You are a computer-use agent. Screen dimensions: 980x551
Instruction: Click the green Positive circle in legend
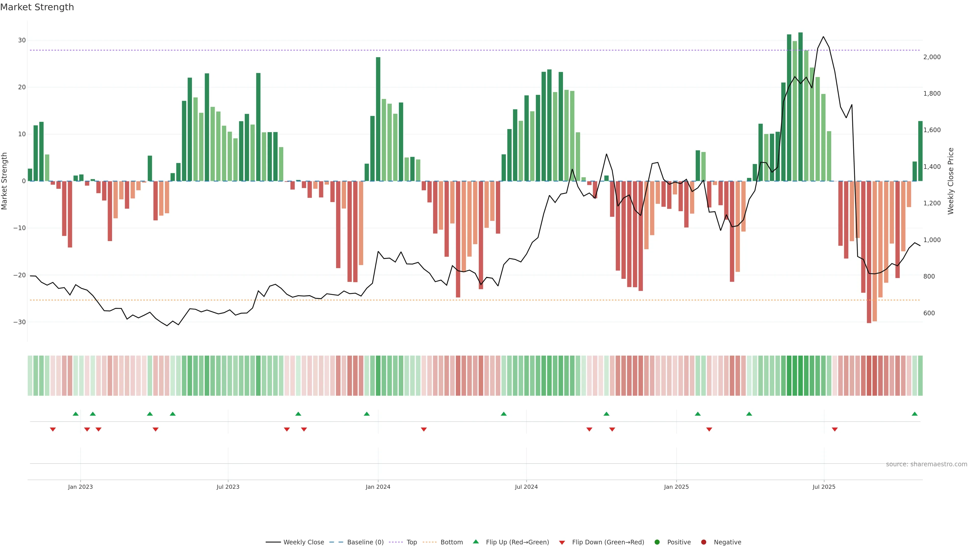pos(657,542)
